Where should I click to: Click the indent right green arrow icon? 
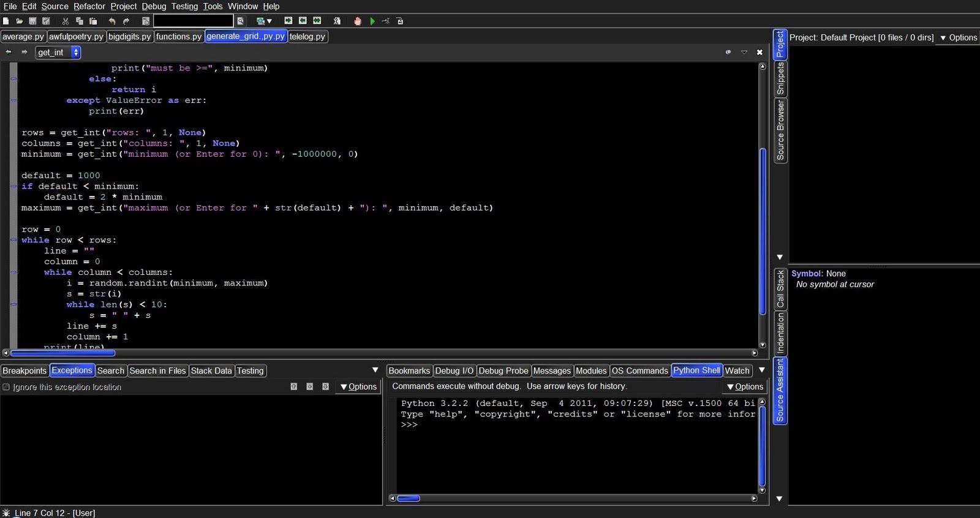coord(288,21)
